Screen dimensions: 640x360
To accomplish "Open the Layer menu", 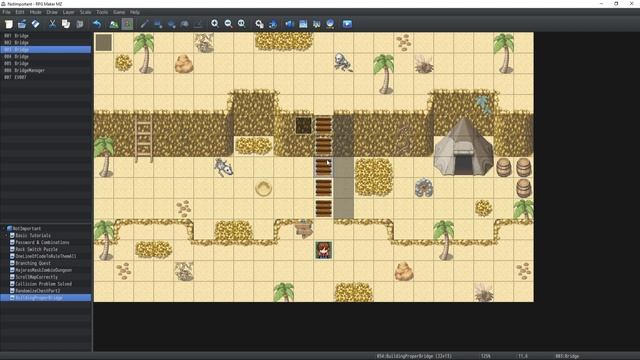I will tap(69, 12).
